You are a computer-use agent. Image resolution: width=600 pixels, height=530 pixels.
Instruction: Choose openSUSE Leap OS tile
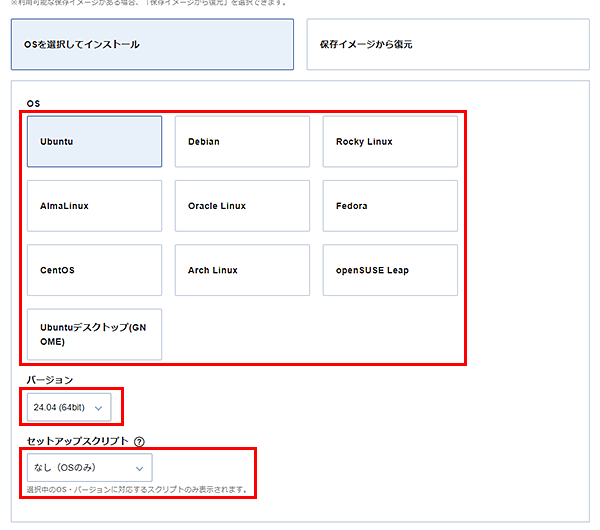point(390,270)
